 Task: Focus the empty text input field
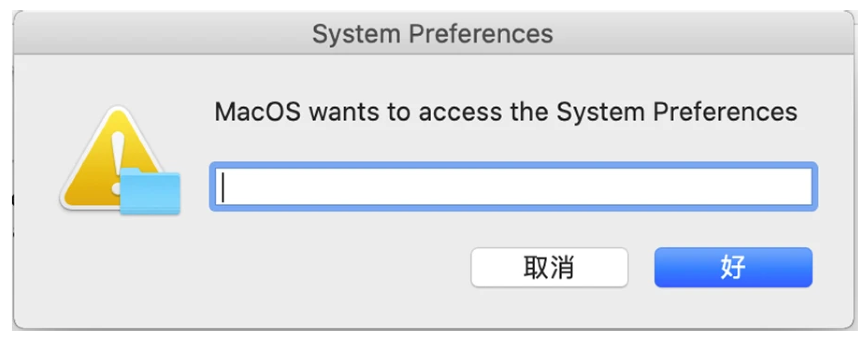coord(513,186)
